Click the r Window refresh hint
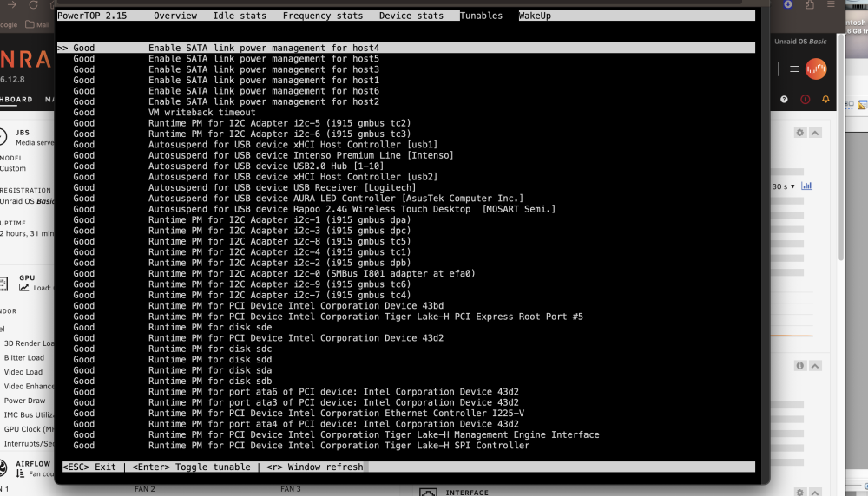The height and width of the screenshot is (496, 868). point(314,467)
